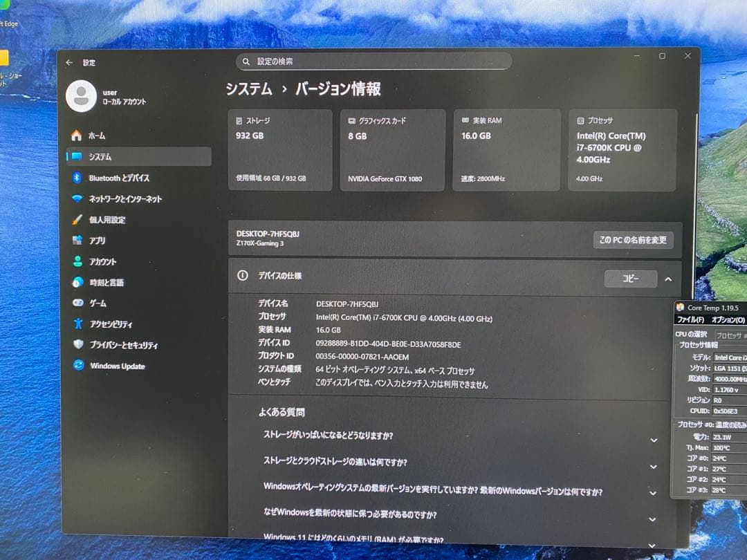This screenshot has height=560, width=747.
Task: Open the Installed RAM 16.0 GB card
Action: 506,150
